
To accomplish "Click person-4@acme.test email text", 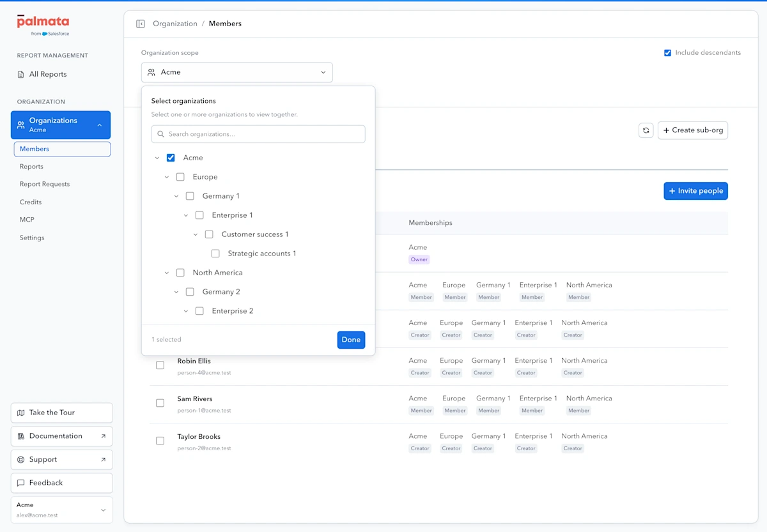I will point(205,372).
